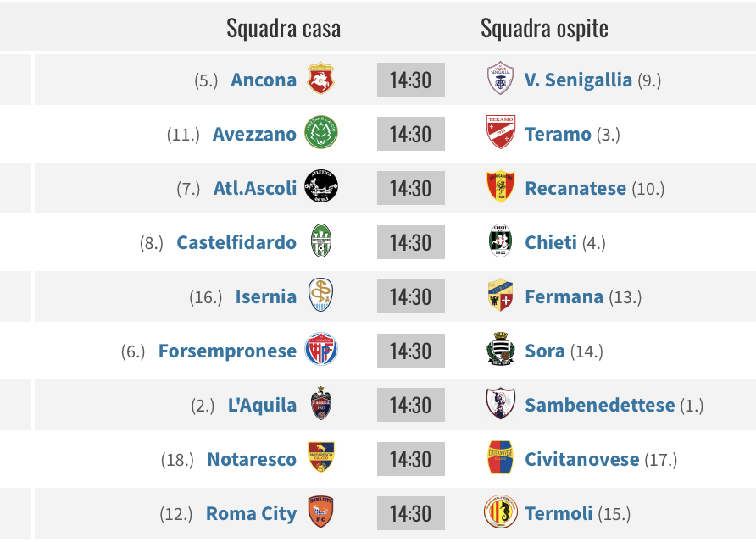Click the Teramo red shield crest

[500, 132]
